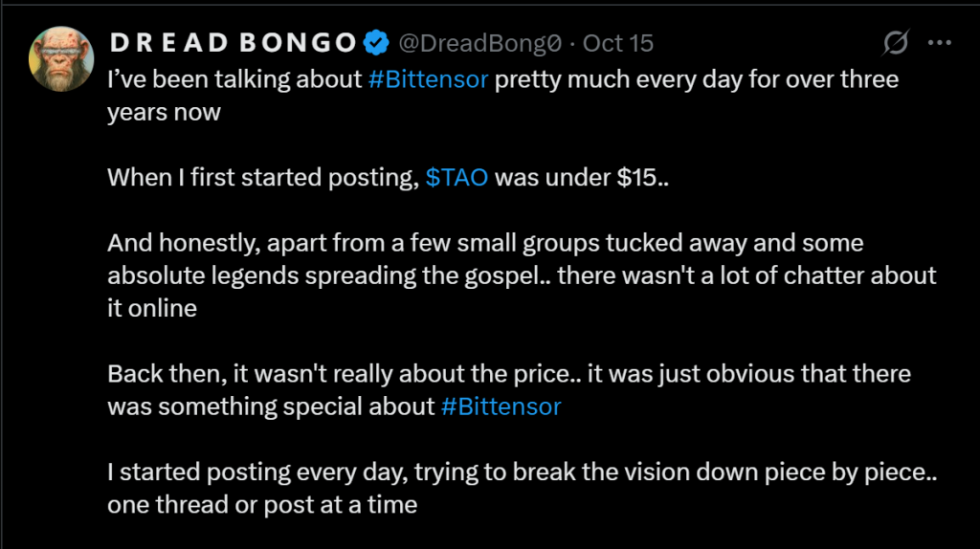The width and height of the screenshot is (980, 549).
Task: Click the "was something special about" text
Action: coord(271,406)
